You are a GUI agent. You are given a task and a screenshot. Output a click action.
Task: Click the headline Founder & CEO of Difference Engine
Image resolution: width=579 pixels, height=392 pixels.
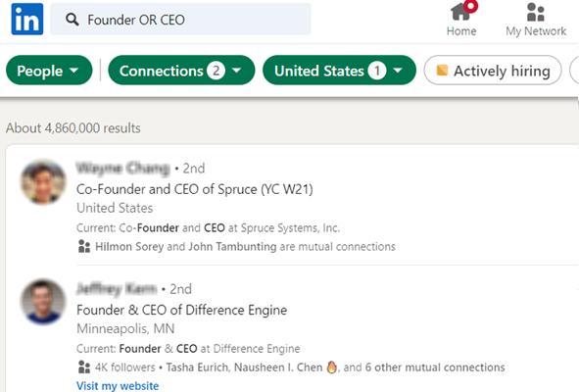181,310
